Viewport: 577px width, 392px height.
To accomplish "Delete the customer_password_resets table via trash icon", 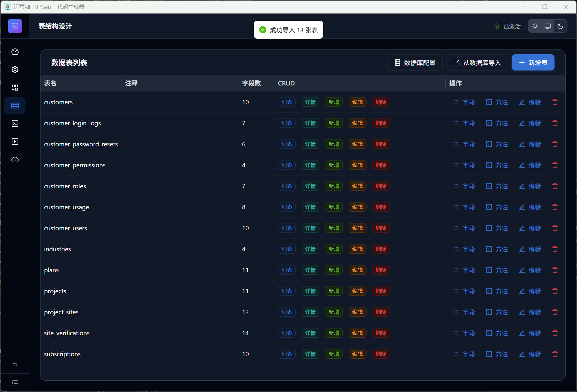I will pos(555,144).
